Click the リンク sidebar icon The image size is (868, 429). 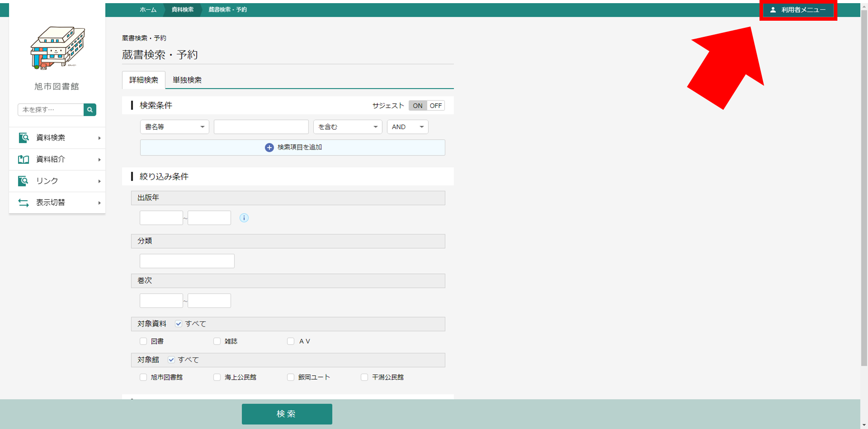pyautogui.click(x=23, y=181)
